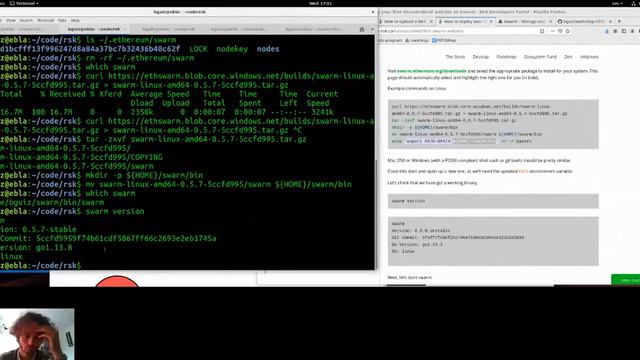Image resolution: width=640 pixels, height=360 pixels.
Task: Open the Search menu in terminal
Action: point(26,20)
